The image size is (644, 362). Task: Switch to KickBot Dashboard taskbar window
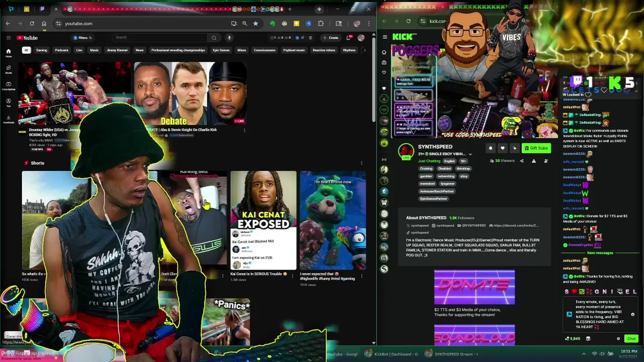[x=392, y=354]
